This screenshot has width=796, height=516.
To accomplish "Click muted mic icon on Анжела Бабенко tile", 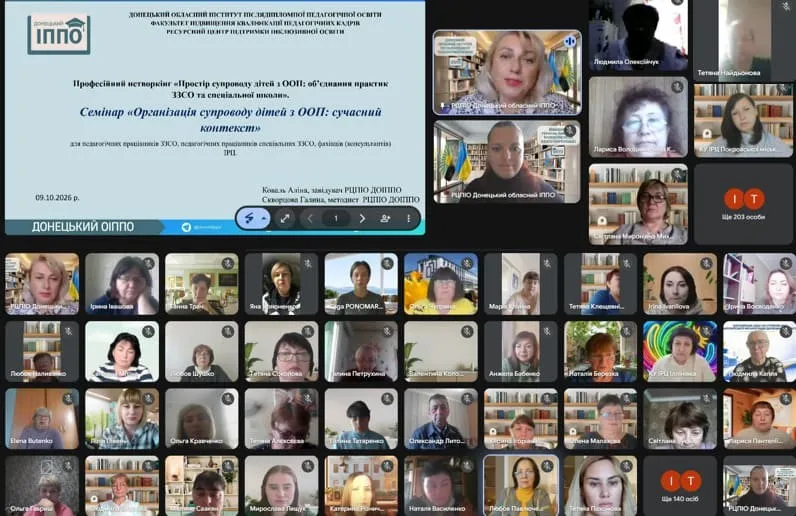I will [x=547, y=331].
